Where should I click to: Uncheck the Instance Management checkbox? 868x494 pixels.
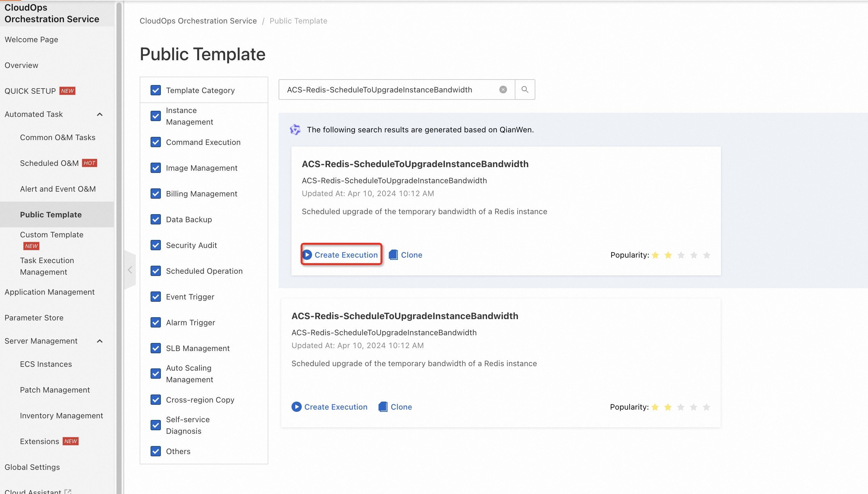(156, 116)
